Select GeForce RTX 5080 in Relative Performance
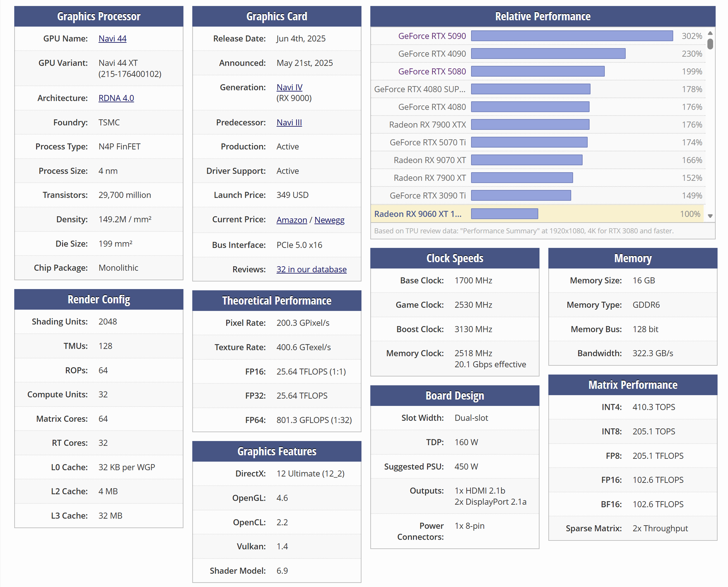 [432, 71]
